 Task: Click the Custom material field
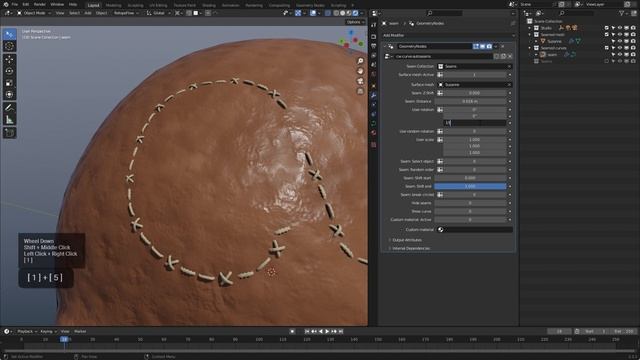474,230
